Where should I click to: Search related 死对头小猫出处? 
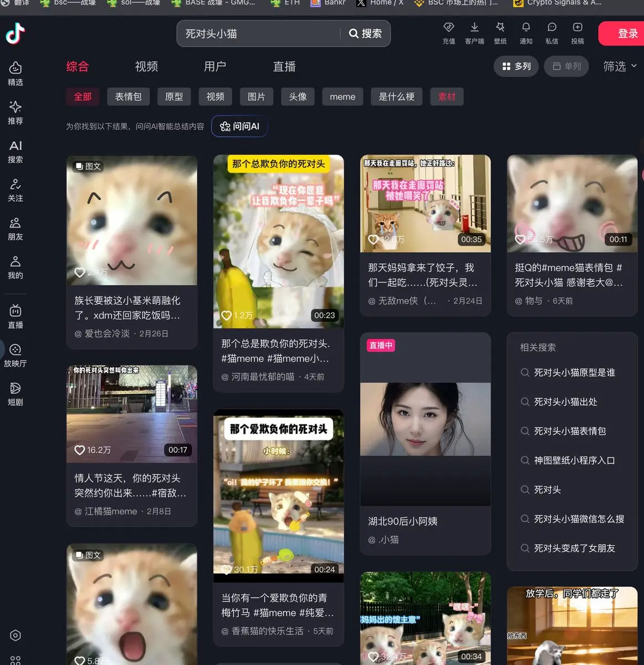click(565, 402)
